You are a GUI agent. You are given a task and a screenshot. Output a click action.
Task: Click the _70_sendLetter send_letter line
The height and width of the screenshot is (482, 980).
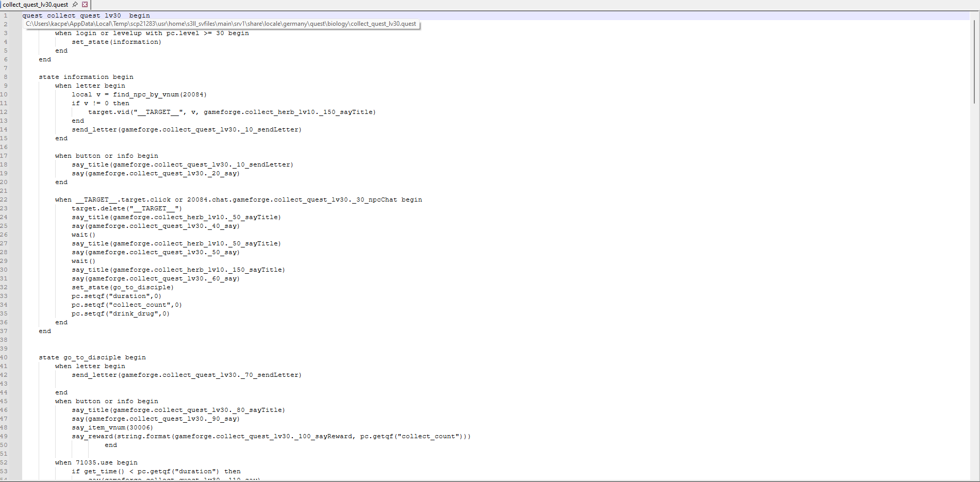point(186,375)
